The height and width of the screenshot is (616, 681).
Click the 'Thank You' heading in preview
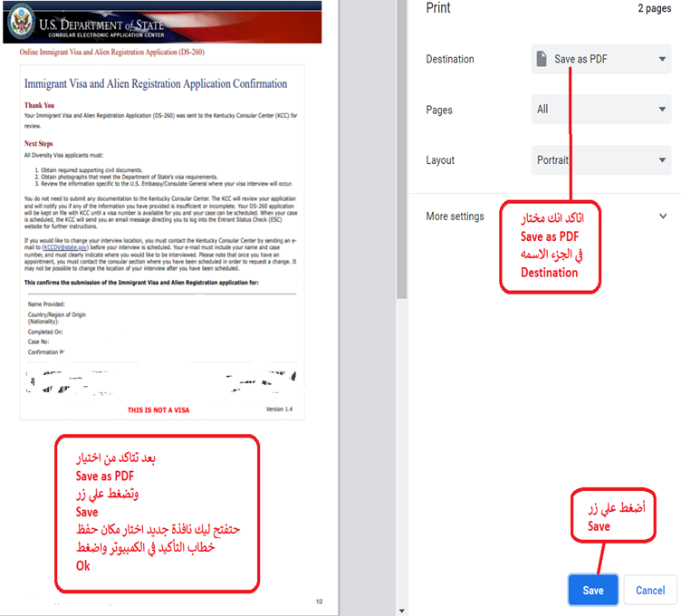[39, 105]
